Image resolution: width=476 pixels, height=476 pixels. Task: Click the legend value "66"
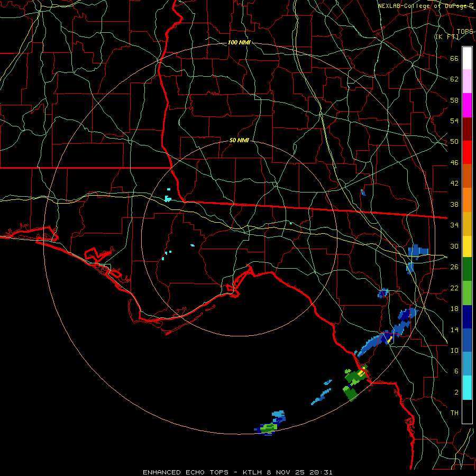click(454, 58)
